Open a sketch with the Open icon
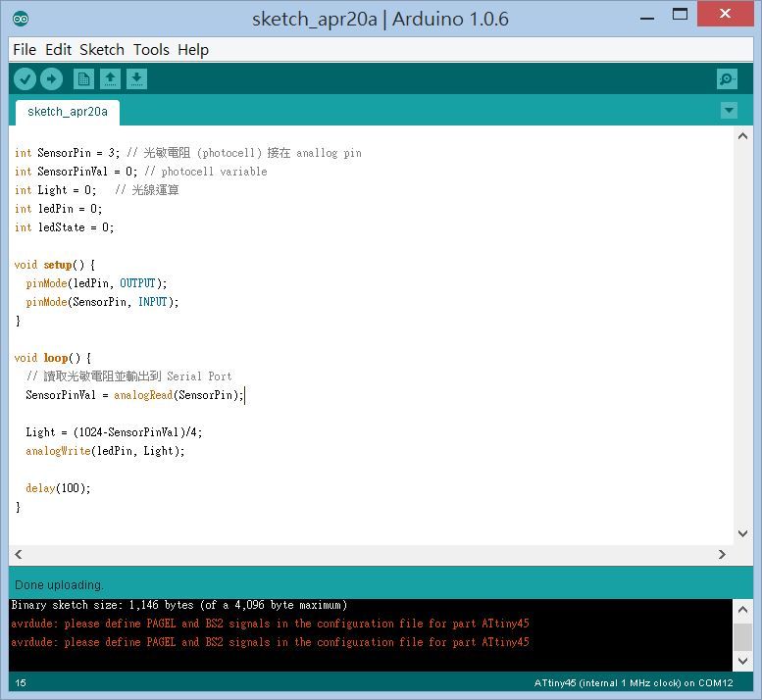Screen dimensions: 762x700 (x=110, y=78)
